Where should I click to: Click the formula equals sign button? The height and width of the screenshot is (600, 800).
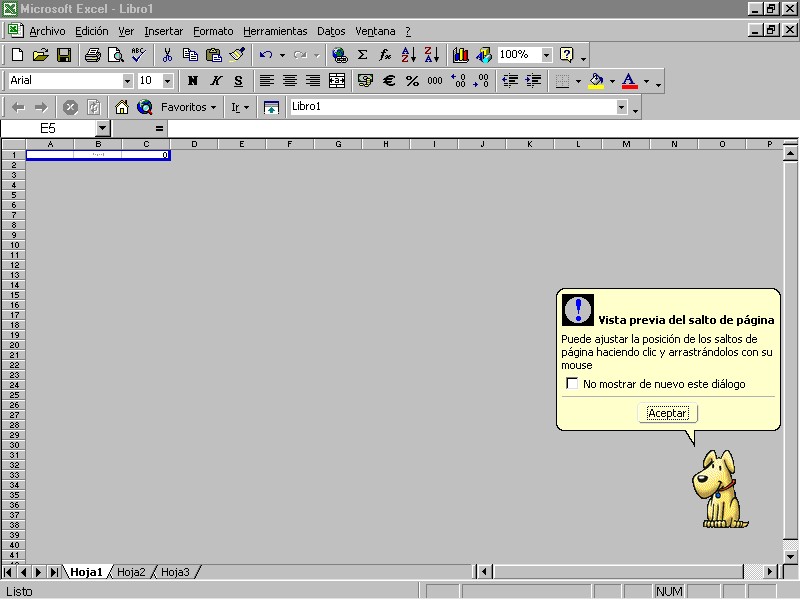(159, 129)
